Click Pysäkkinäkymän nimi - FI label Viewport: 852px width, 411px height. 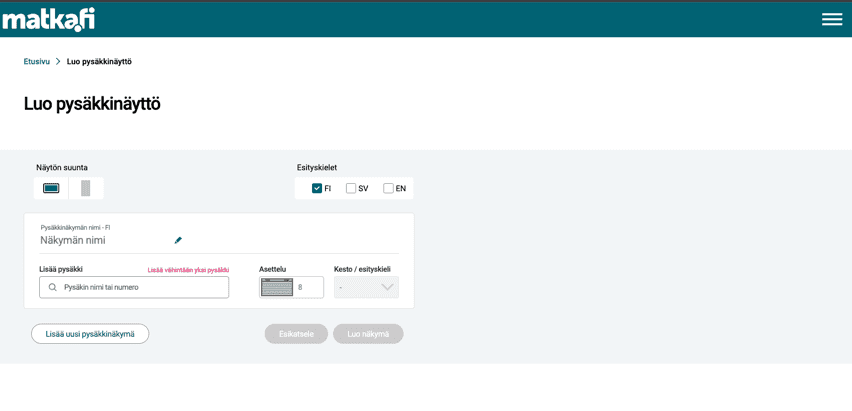75,228
